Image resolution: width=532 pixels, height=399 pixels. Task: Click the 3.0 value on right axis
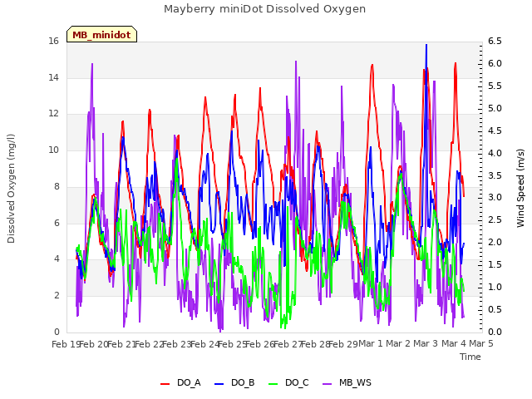click(x=495, y=198)
